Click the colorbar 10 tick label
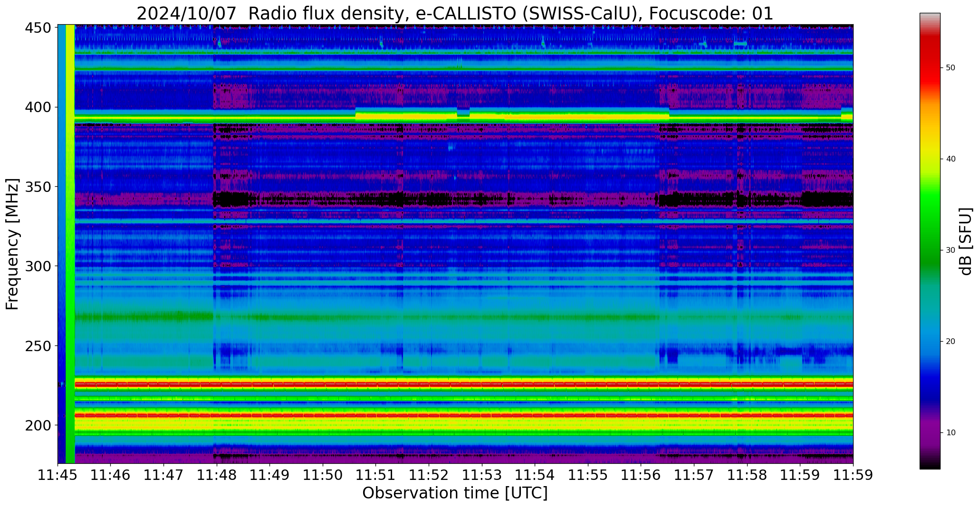Image resolution: width=980 pixels, height=507 pixels. 951,433
